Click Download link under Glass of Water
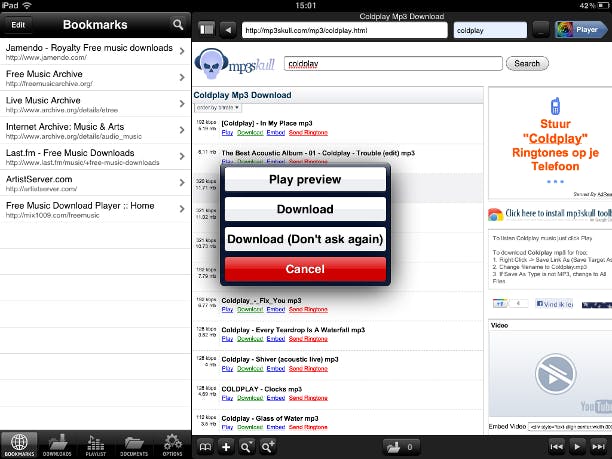612x459 pixels. [250, 427]
